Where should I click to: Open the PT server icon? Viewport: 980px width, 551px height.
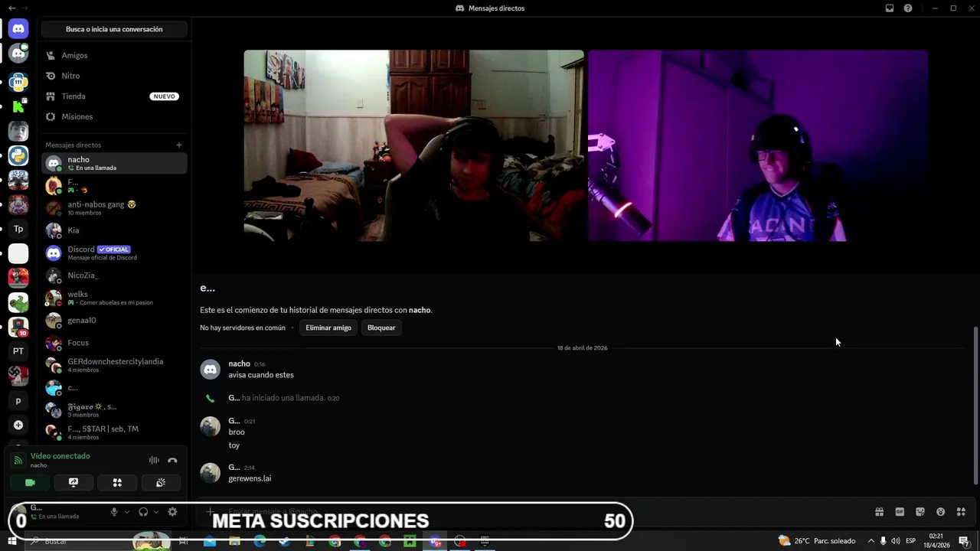click(x=18, y=351)
